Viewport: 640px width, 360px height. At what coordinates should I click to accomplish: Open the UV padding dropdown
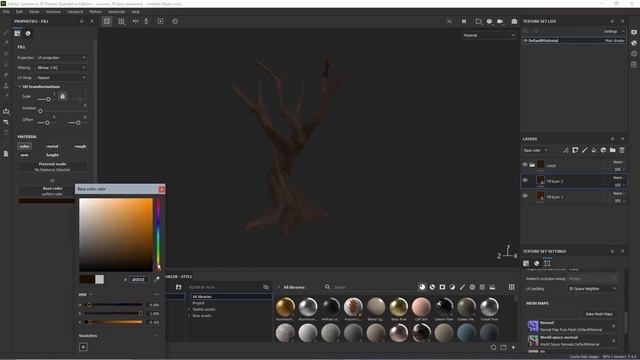click(x=593, y=289)
